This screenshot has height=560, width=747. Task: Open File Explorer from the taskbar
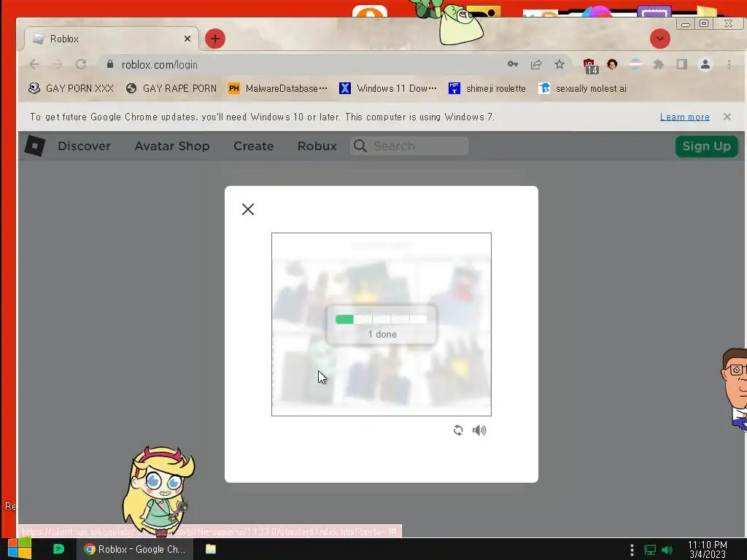pos(211,549)
